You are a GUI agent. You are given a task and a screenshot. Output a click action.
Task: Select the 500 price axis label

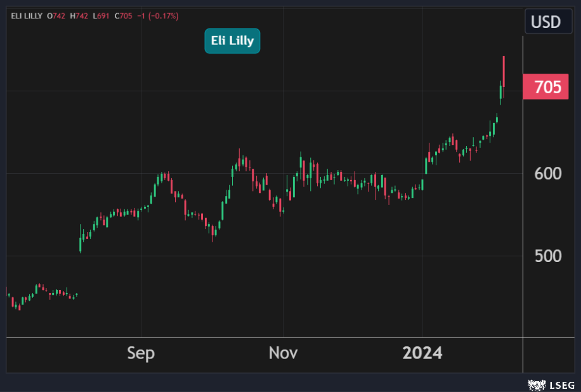click(x=548, y=256)
